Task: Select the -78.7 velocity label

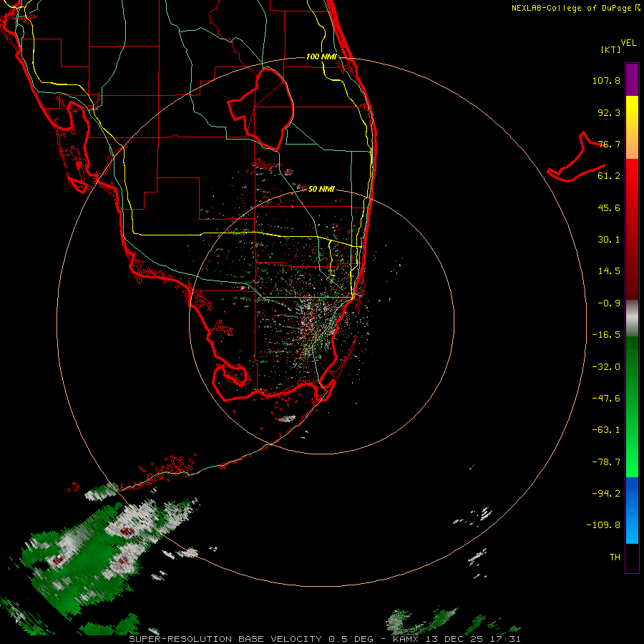Action: tap(606, 462)
